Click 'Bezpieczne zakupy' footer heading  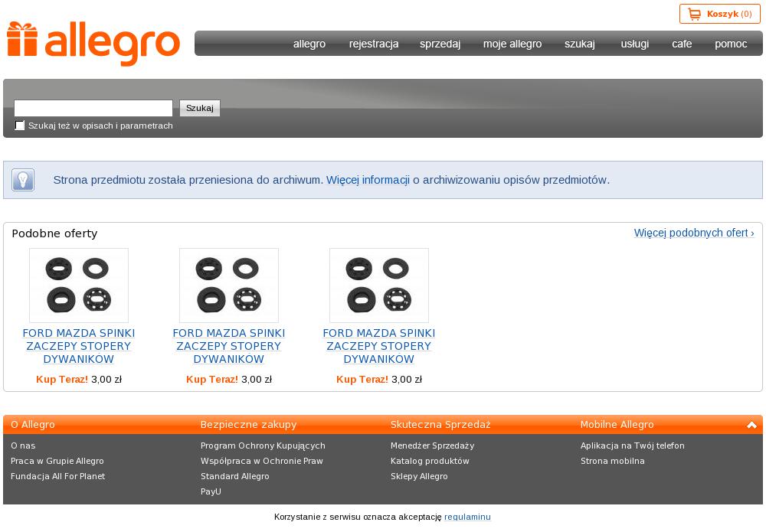249,425
